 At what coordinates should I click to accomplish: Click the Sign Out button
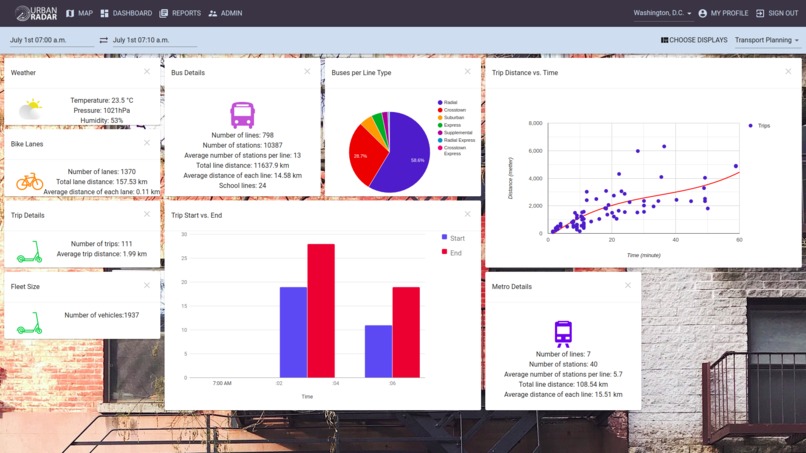(777, 13)
